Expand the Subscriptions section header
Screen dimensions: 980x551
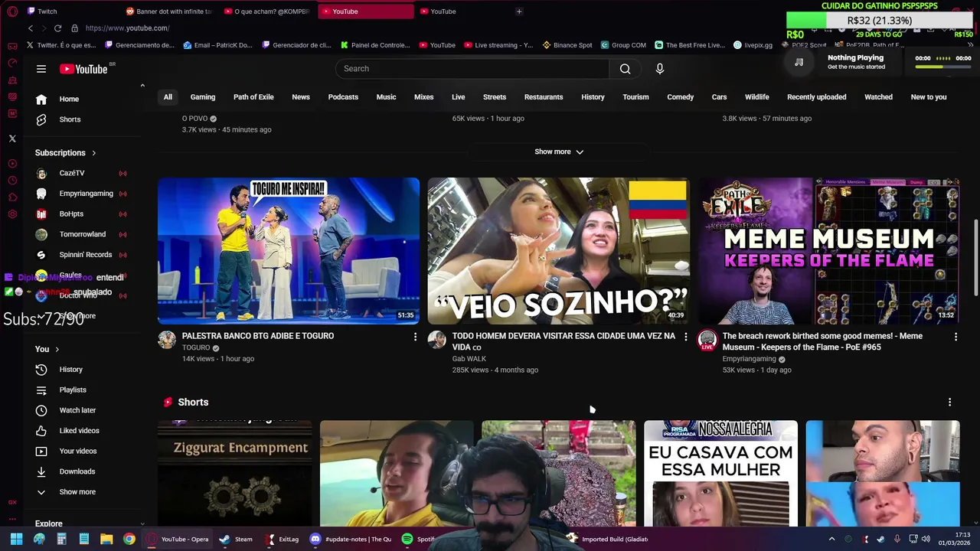[66, 153]
